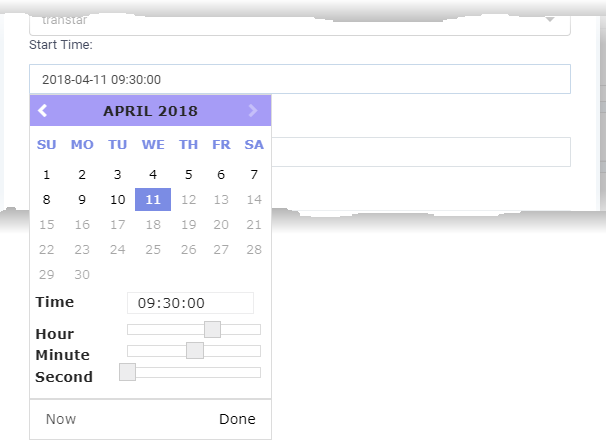This screenshot has height=448, width=606.
Task: Click April 8 in the datepicker
Action: (46, 199)
